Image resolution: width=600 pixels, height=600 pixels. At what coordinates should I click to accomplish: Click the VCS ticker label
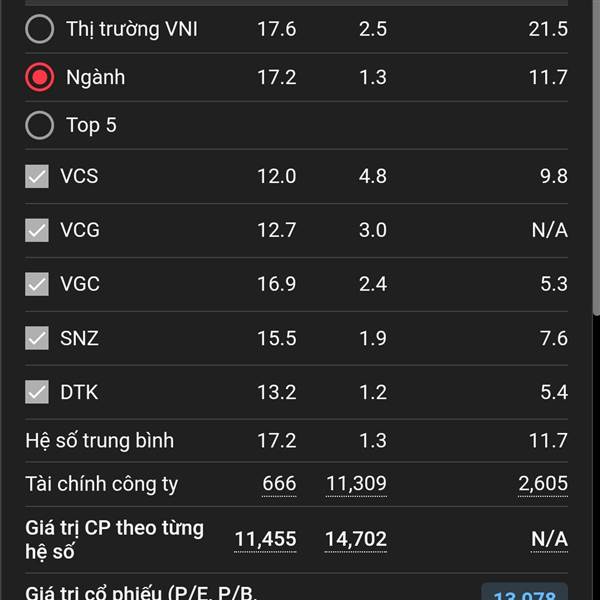79,177
